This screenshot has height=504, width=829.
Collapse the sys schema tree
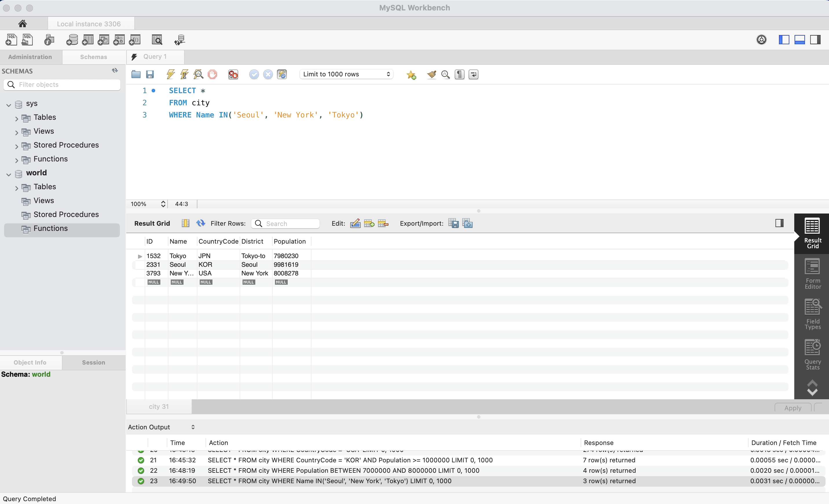pyautogui.click(x=8, y=104)
